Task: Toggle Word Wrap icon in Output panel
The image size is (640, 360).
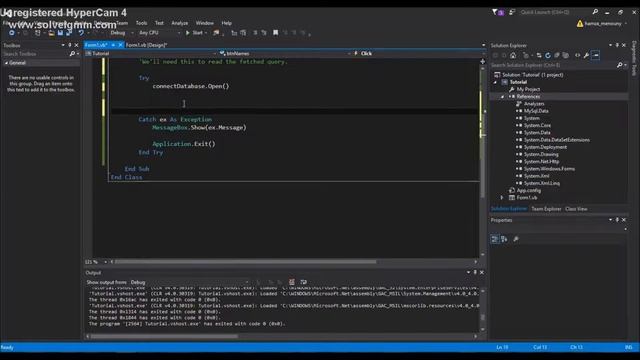Action: click(x=304, y=282)
